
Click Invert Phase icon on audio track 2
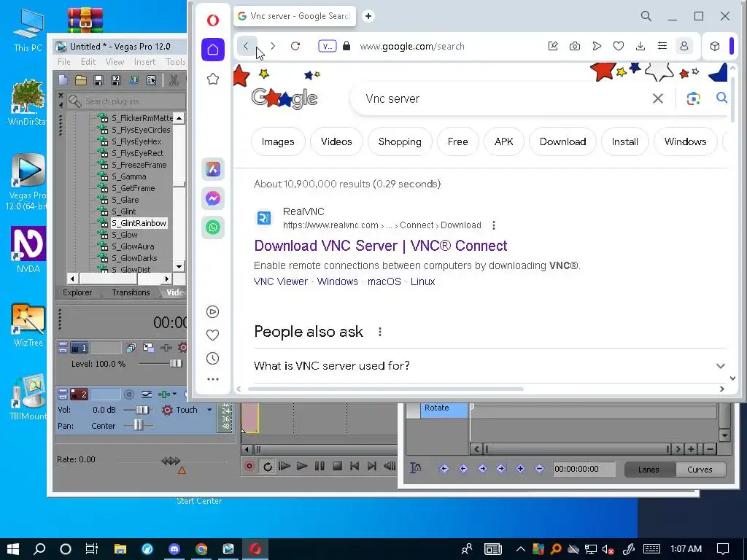pos(146,394)
